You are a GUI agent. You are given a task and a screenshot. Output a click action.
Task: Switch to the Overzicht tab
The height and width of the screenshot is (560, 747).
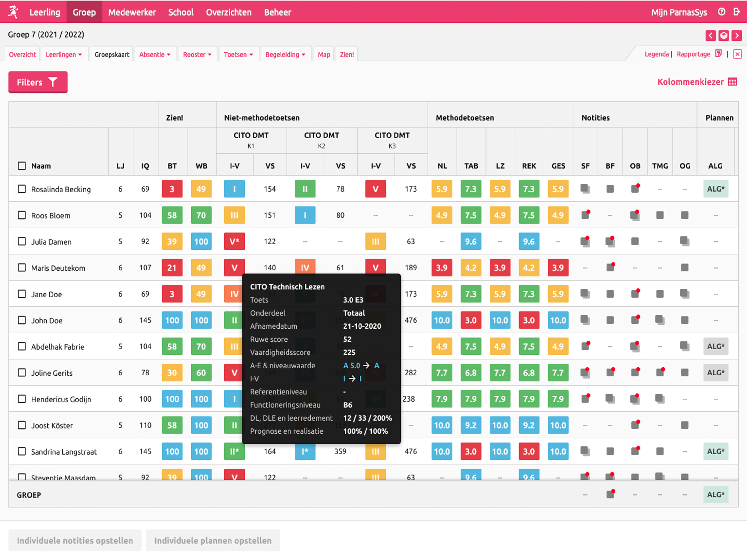(22, 54)
